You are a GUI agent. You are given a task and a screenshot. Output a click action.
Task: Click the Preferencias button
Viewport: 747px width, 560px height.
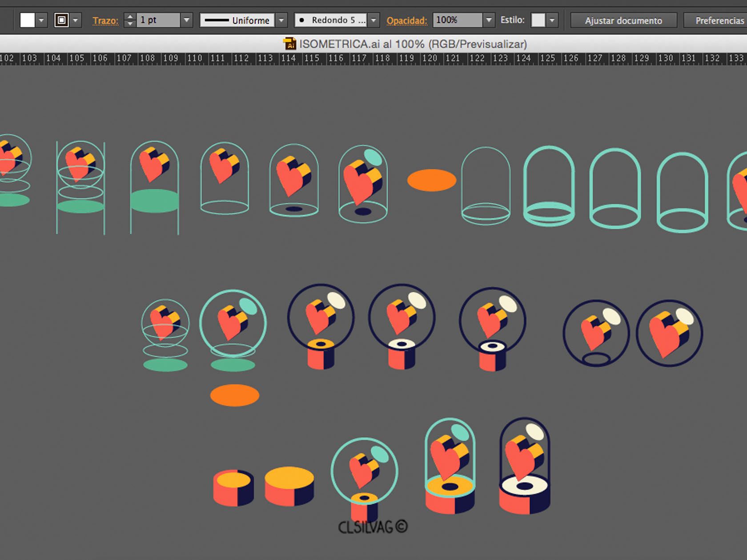pyautogui.click(x=716, y=20)
